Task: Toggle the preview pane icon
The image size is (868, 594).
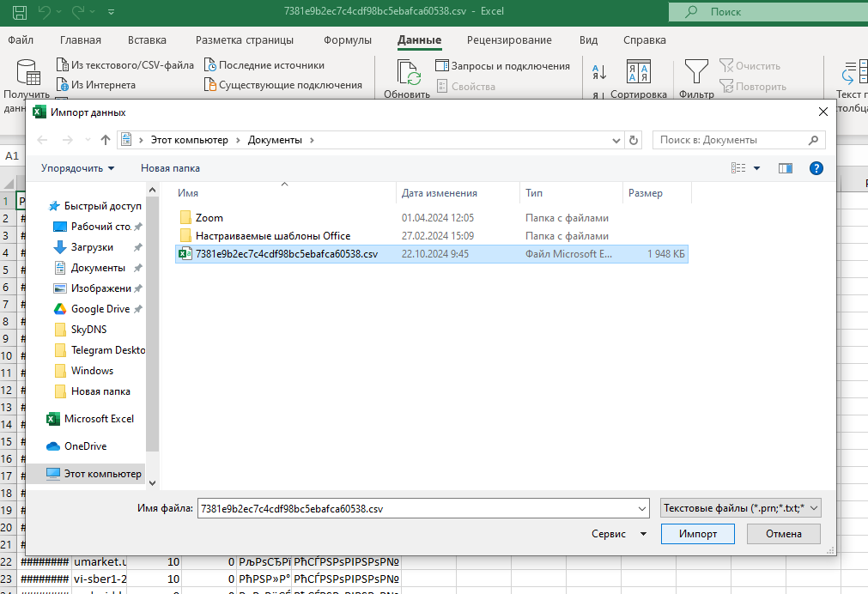Action: (x=785, y=168)
